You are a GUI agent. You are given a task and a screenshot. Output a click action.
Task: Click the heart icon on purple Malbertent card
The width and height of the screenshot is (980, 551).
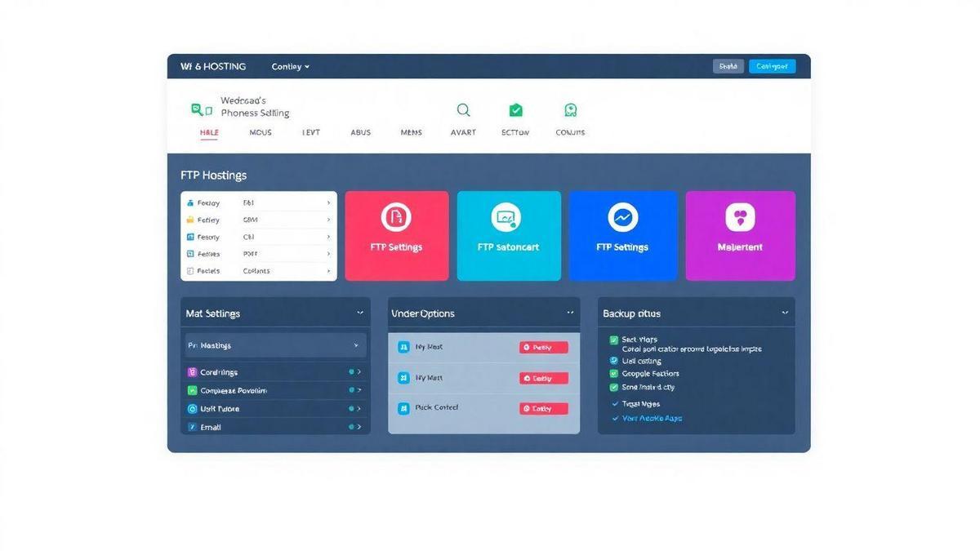point(740,217)
